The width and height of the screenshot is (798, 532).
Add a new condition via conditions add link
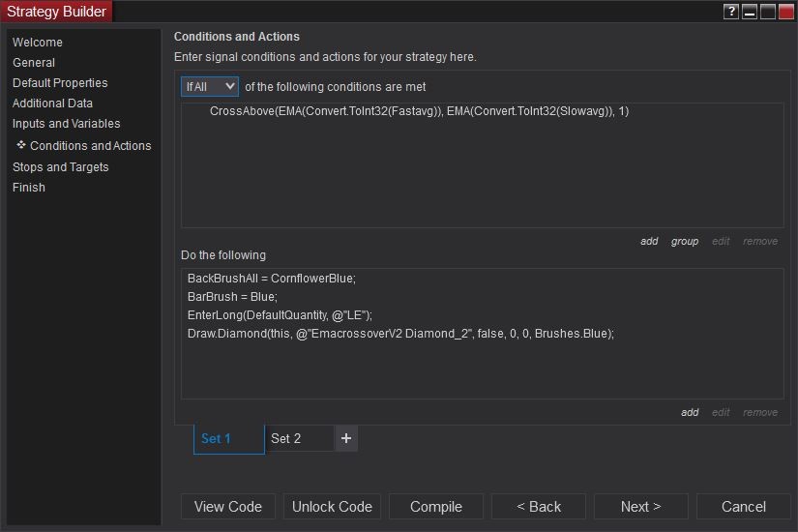click(649, 241)
